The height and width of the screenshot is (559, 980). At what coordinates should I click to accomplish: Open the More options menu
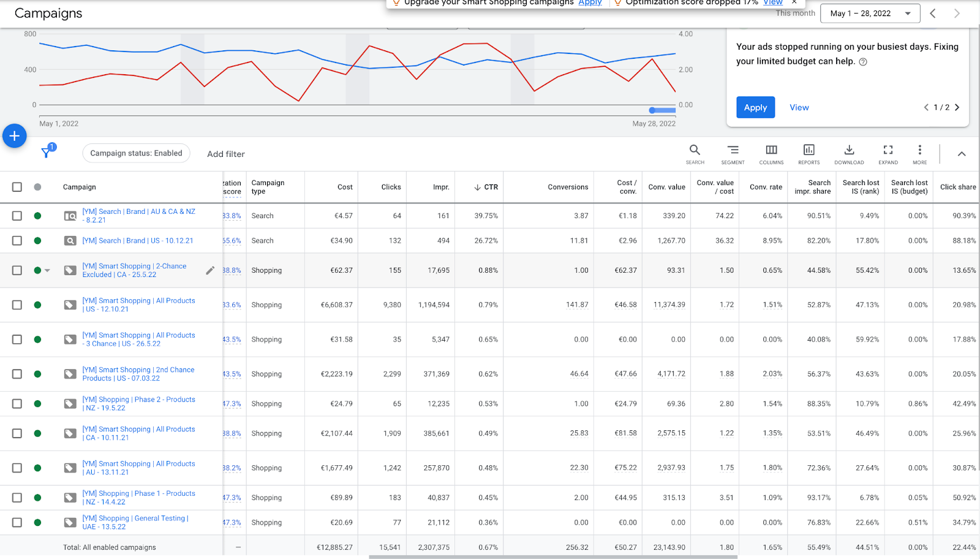(x=919, y=154)
